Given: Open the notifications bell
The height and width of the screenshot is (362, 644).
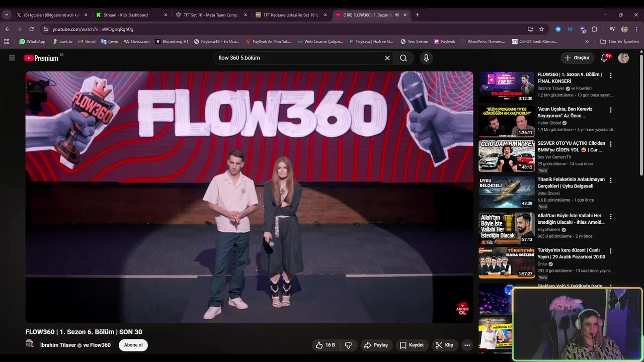Looking at the screenshot, I should tap(604, 58).
